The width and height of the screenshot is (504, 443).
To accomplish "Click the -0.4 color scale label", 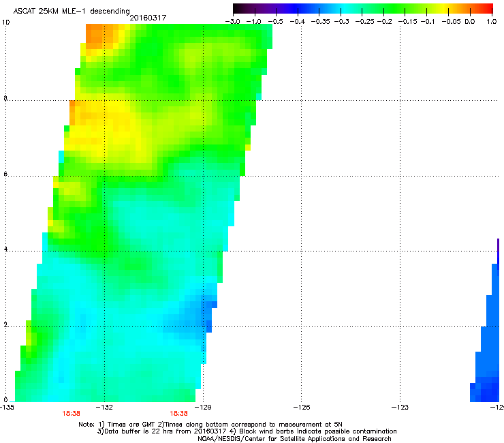I will click(298, 22).
